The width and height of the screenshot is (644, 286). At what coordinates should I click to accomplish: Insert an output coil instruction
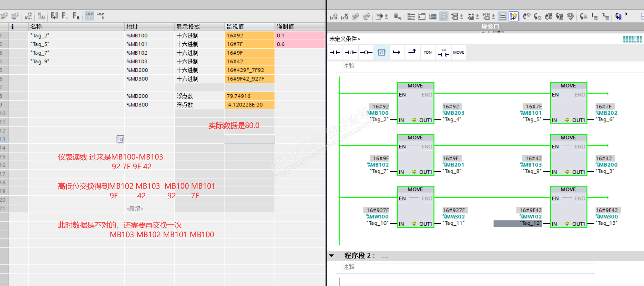[x=366, y=52]
